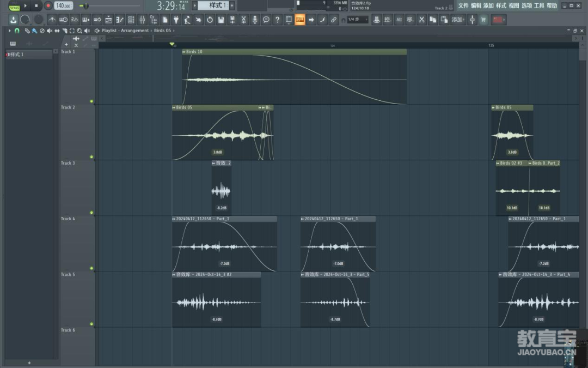Image resolution: width=588 pixels, height=368 pixels.
Task: Toggle the record button in transport
Action: click(x=48, y=5)
